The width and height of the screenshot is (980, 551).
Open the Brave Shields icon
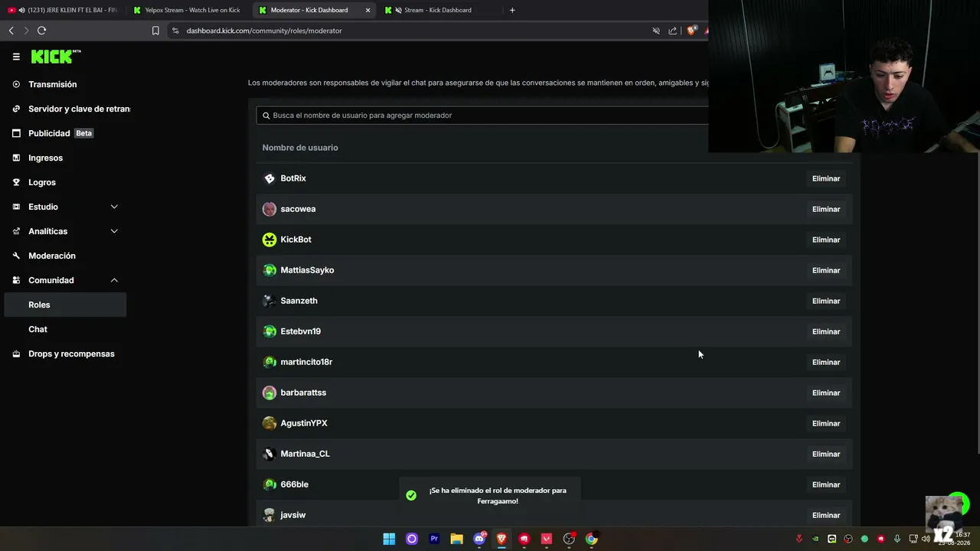coord(692,31)
